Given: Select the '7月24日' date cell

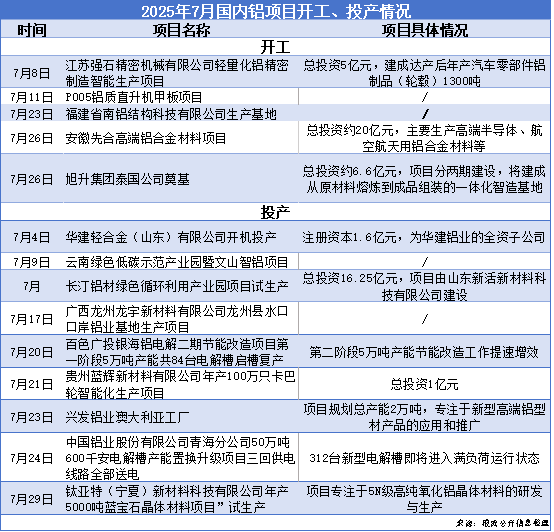Looking at the screenshot, I should tap(32, 458).
